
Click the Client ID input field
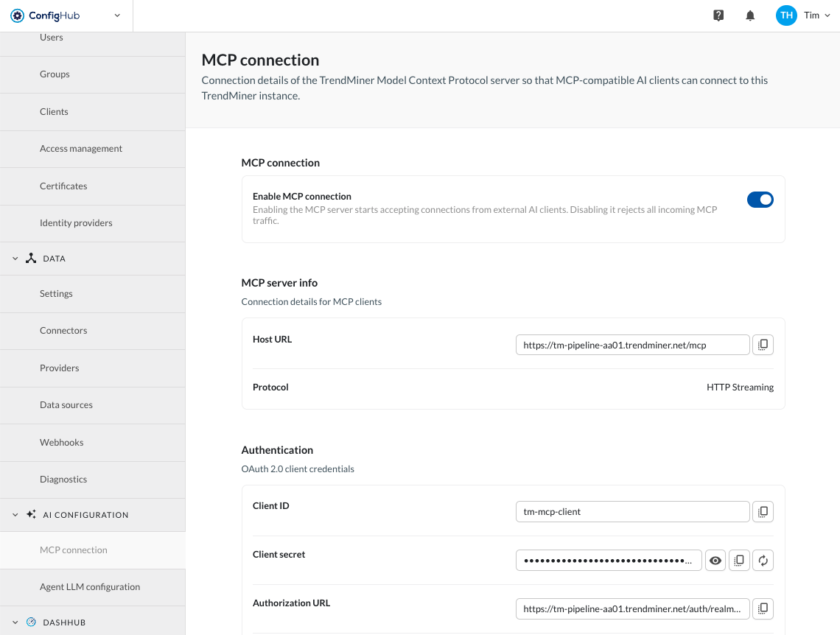(633, 511)
